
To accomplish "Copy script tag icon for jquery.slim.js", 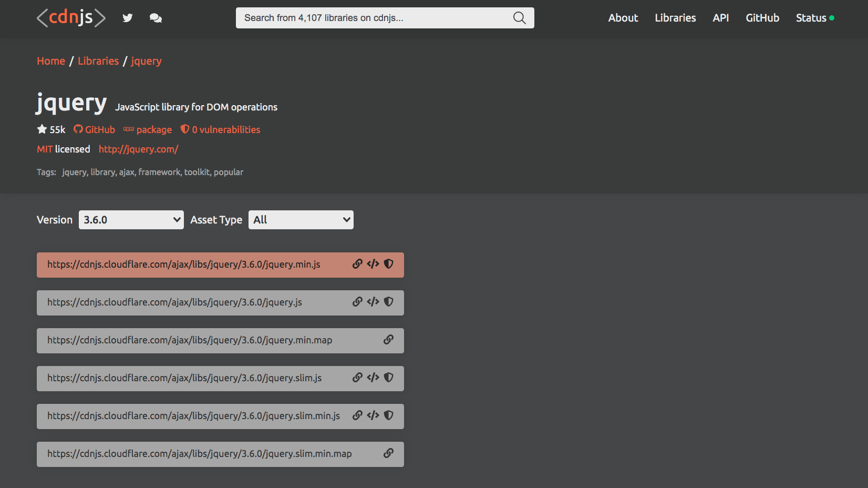I will (373, 378).
